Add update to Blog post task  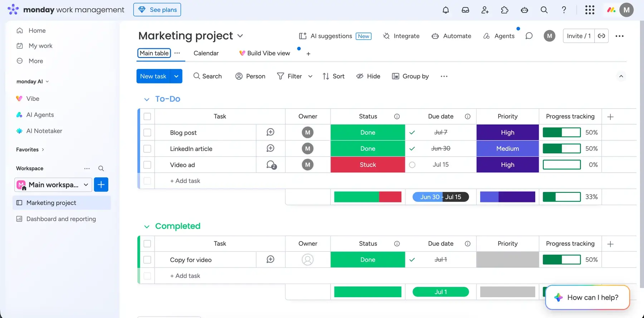270,132
